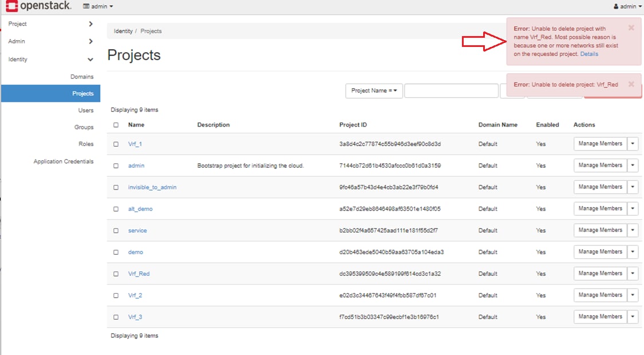The width and height of the screenshot is (644, 355).
Task: Select the Vrf_Red project checkbox
Action: tap(116, 274)
